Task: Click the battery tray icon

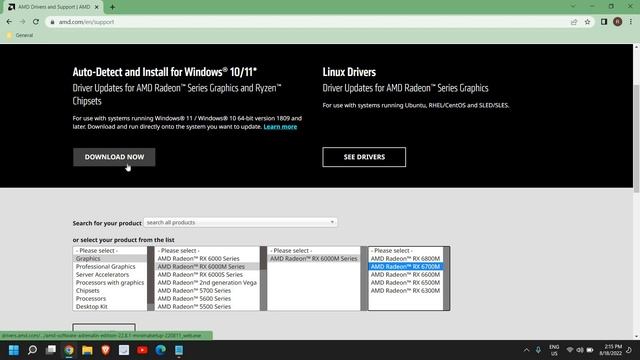Action: (x=590, y=350)
